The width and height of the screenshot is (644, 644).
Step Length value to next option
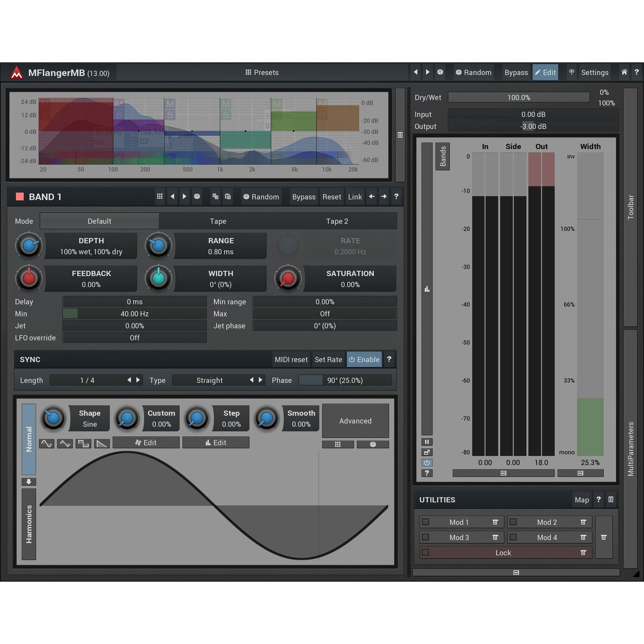(138, 380)
